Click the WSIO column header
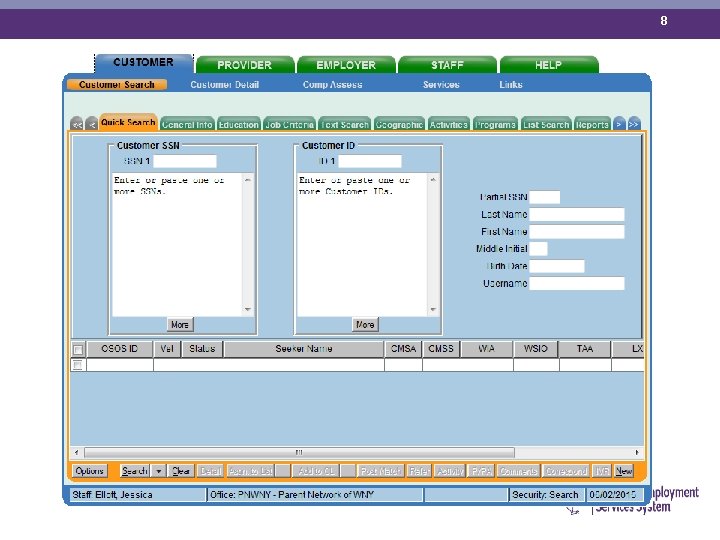 click(x=535, y=349)
